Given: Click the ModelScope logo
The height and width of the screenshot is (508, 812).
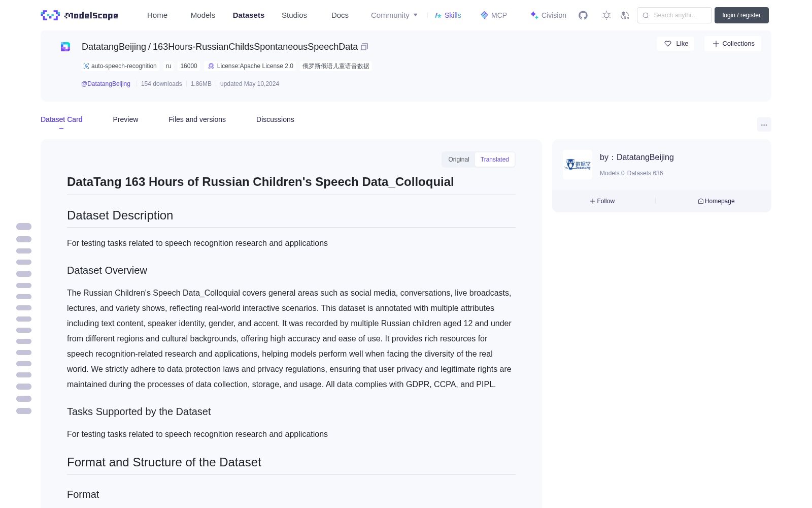Looking at the screenshot, I should tap(80, 15).
